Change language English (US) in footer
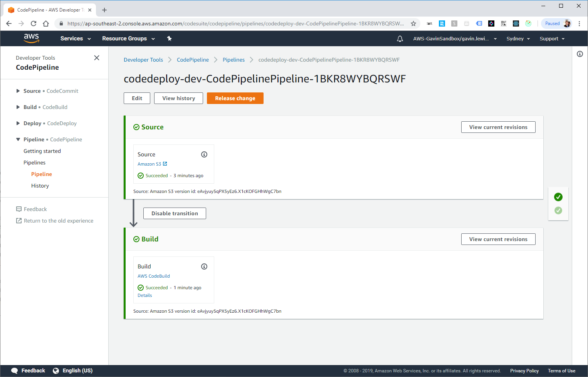Screen dimensions: 588x377 pyautogui.click(x=73, y=370)
